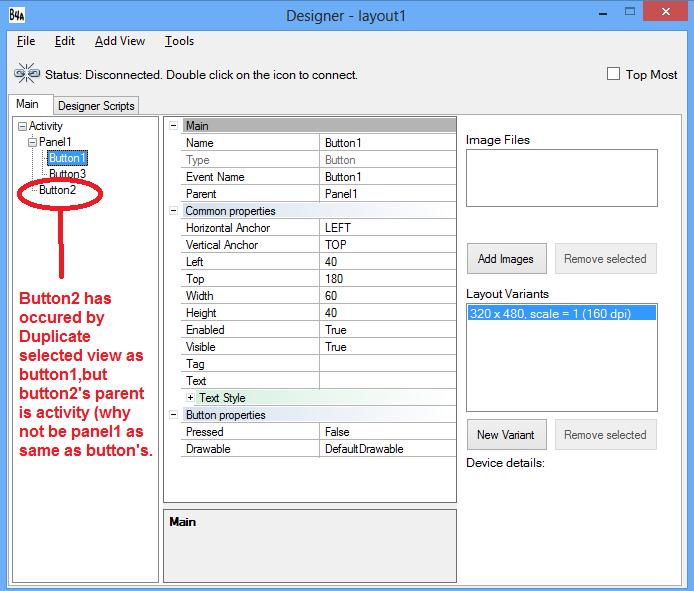Open the Tools menu
Screen dimensions: 694x591
pyautogui.click(x=179, y=41)
